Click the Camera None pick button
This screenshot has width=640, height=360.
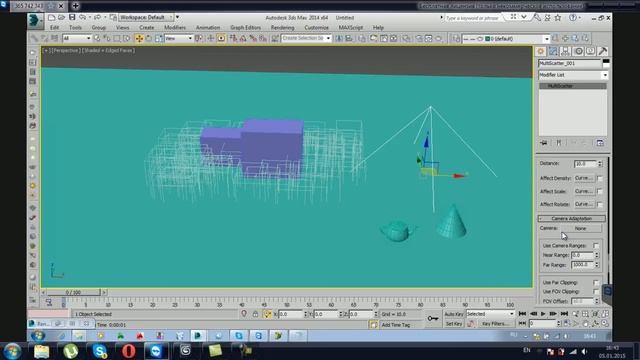coord(580,229)
